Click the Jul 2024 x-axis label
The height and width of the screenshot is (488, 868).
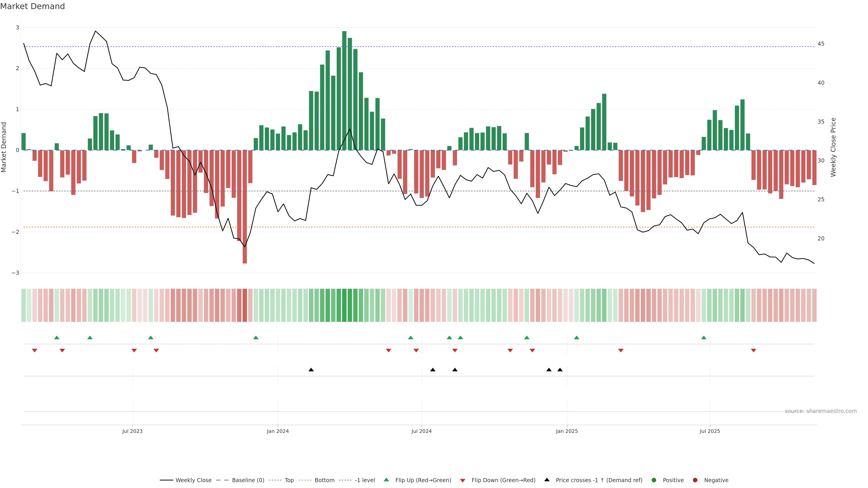coord(421,431)
